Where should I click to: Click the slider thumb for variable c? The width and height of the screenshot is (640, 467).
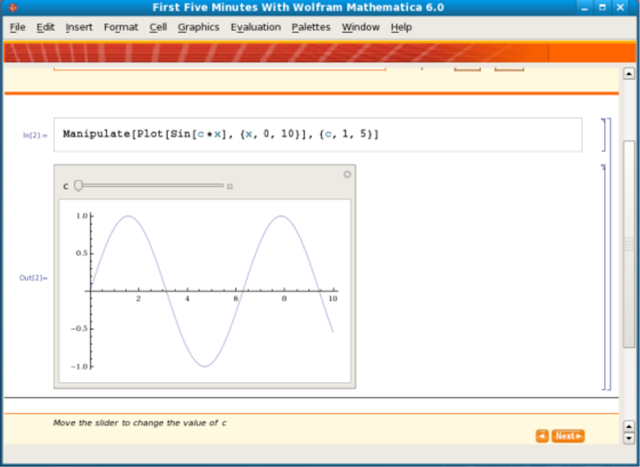click(x=78, y=186)
